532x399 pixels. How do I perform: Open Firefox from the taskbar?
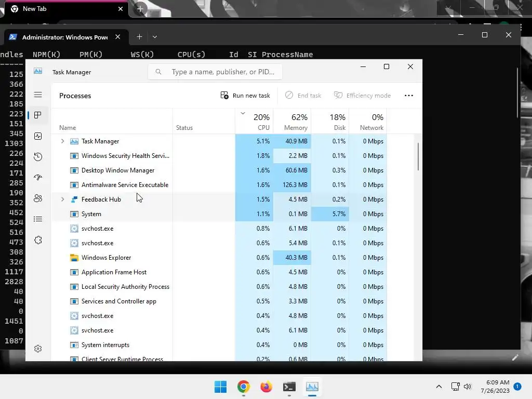(x=267, y=387)
